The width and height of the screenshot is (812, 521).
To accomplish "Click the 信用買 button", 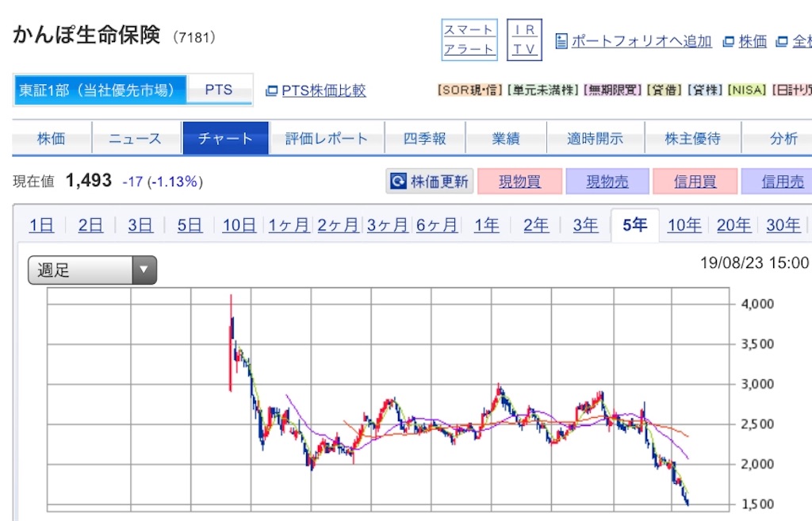I will click(695, 182).
